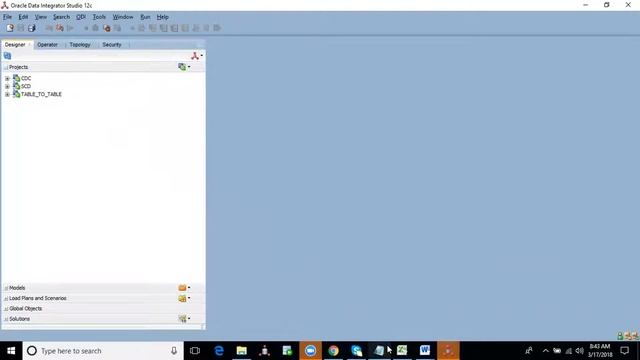Select the SCD project
Image resolution: width=640 pixels, height=360 pixels.
[26, 86]
